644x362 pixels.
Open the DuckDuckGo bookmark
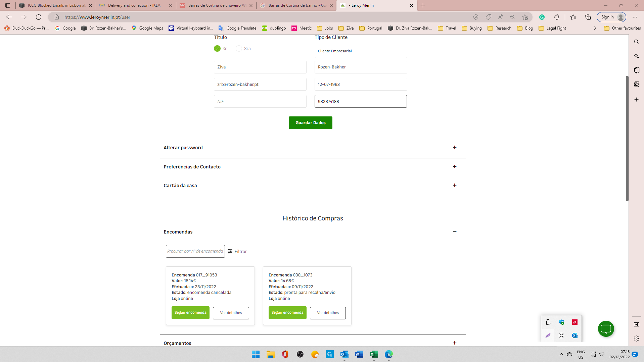27,28
